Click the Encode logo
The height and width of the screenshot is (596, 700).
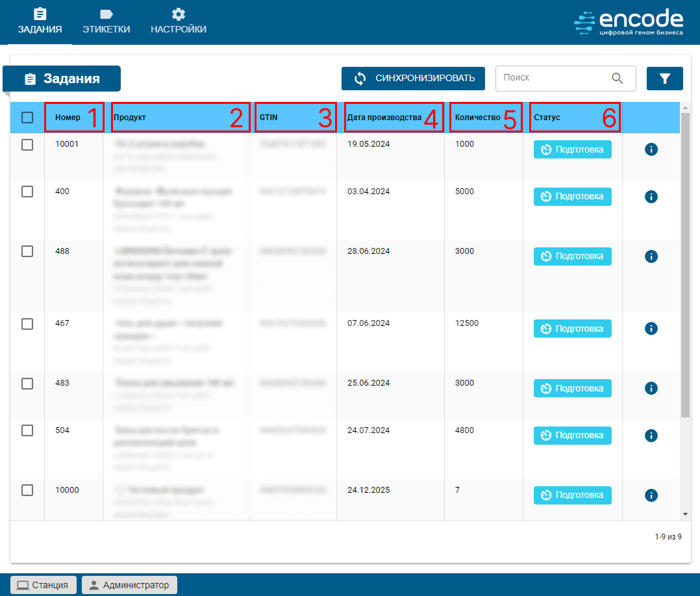tap(628, 22)
